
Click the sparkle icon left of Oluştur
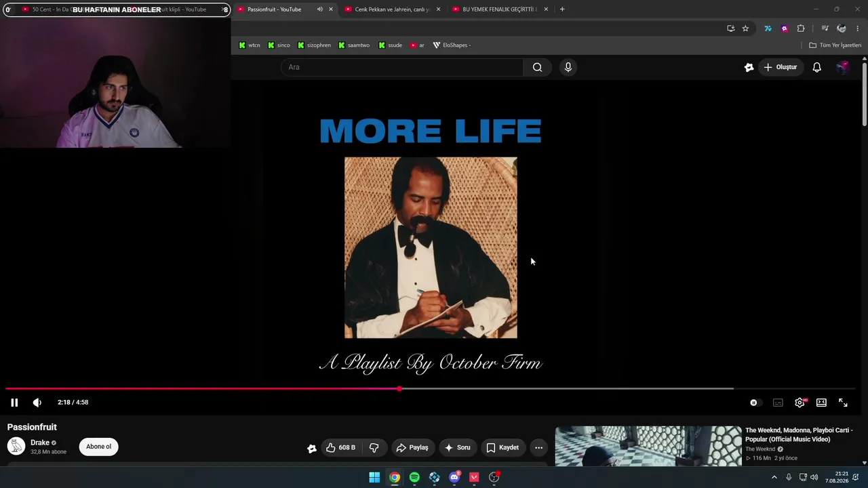coord(749,67)
